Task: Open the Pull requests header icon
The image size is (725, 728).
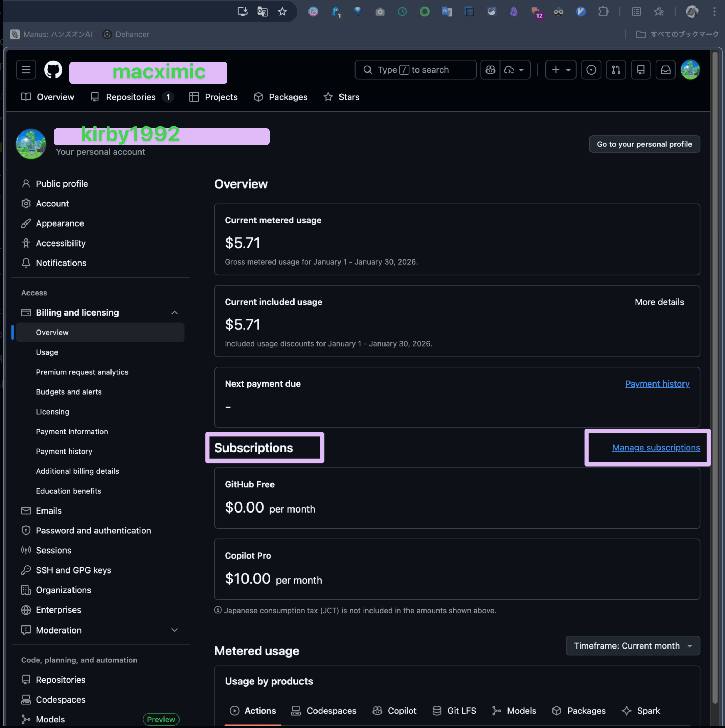Action: tap(616, 70)
